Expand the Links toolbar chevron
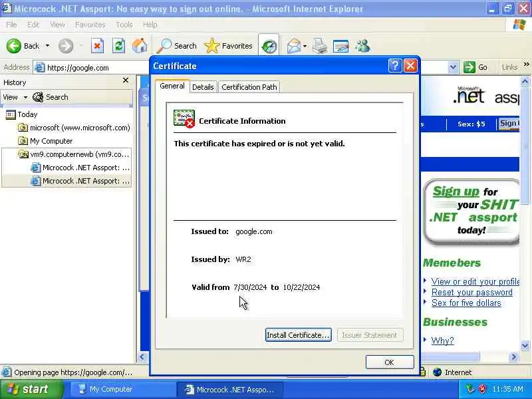Image resolution: width=532 pixels, height=399 pixels. tap(526, 64)
